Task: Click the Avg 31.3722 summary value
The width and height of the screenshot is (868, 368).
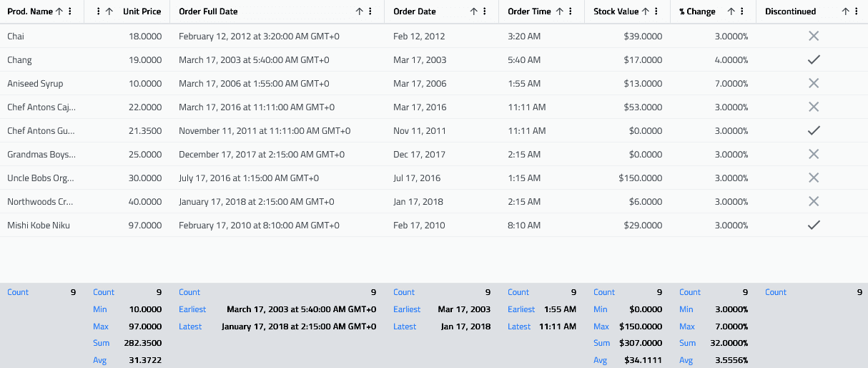Action: click(x=145, y=361)
